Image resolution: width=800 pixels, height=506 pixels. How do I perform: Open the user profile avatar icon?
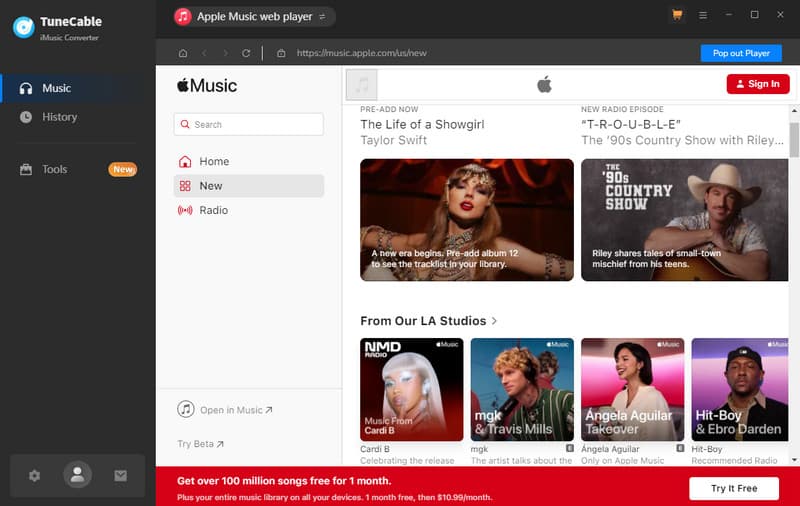(78, 475)
